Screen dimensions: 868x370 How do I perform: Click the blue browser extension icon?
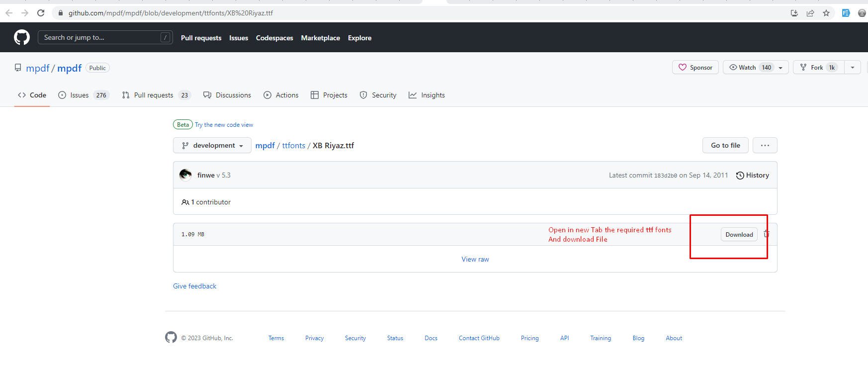[846, 13]
